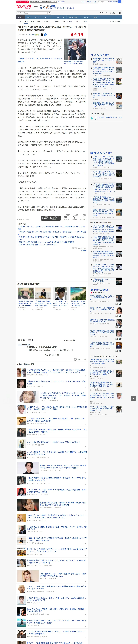Open the エンタメ category

pos(47,21)
